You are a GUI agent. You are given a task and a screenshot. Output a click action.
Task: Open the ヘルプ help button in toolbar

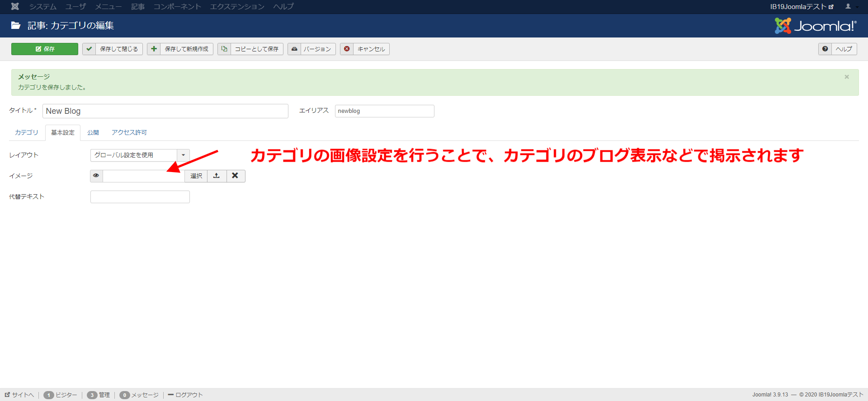coord(837,49)
